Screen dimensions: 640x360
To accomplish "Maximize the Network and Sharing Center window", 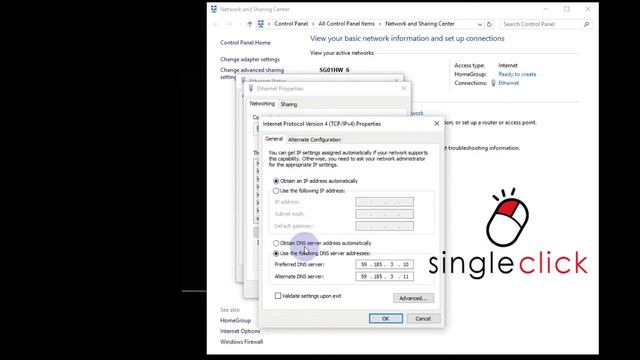I will 567,9.
